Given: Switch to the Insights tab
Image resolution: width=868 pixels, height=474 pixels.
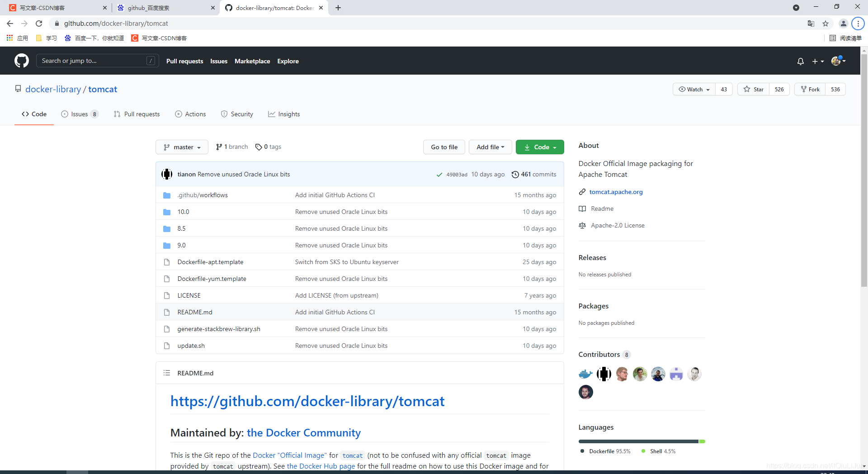Looking at the screenshot, I should [284, 114].
